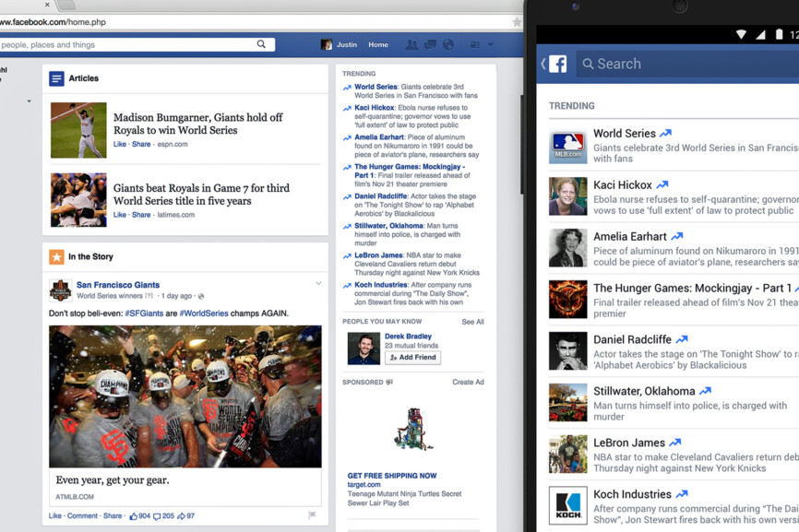Go to Home in the top navigation
799x532 pixels.
tap(378, 45)
